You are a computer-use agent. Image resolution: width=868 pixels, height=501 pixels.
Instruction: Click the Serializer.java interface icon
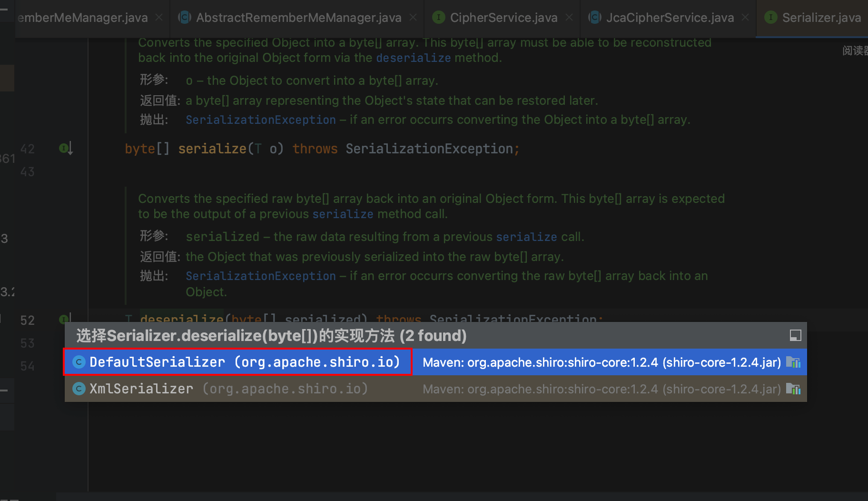click(x=770, y=18)
